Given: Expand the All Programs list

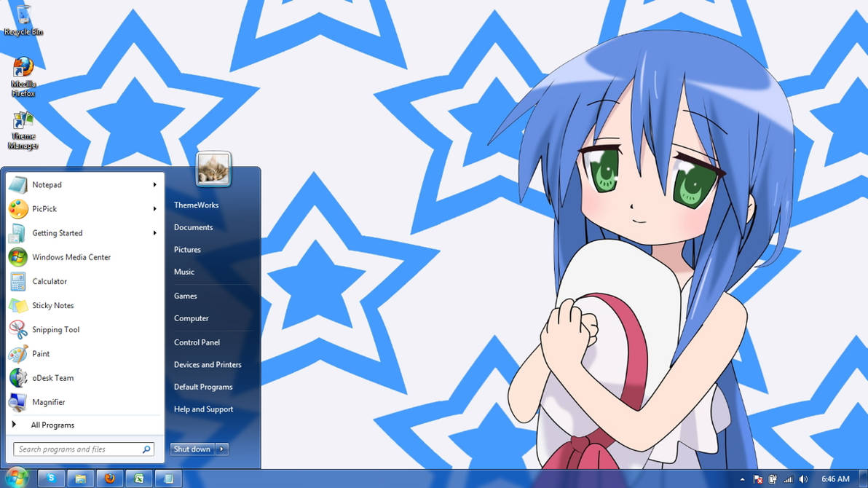Looking at the screenshot, I should 52,425.
